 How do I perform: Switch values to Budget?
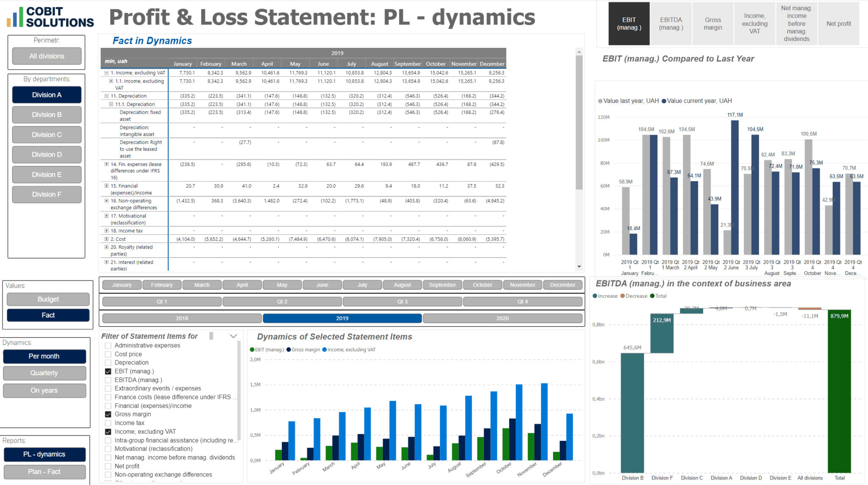[x=48, y=299]
